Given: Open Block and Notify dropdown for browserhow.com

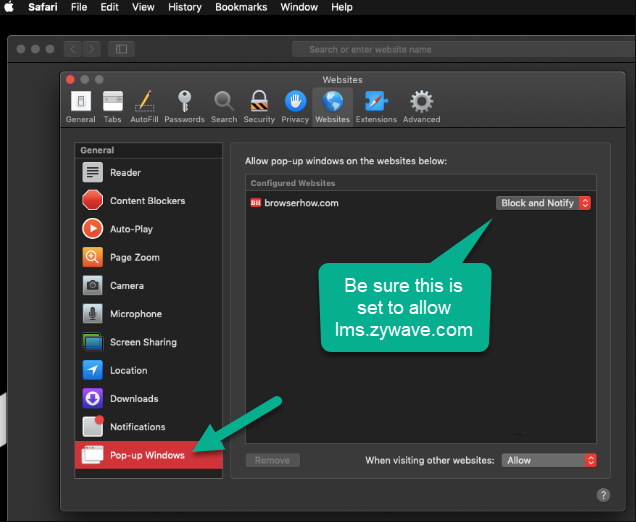Looking at the screenshot, I should point(544,203).
